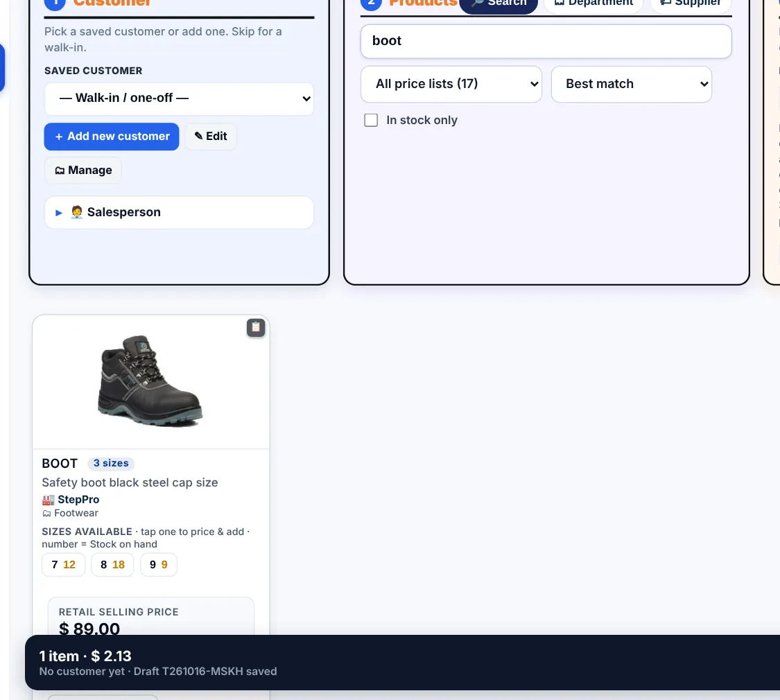Click the Draft T261016-MSKH saved status text
780x700 pixels.
click(x=205, y=671)
